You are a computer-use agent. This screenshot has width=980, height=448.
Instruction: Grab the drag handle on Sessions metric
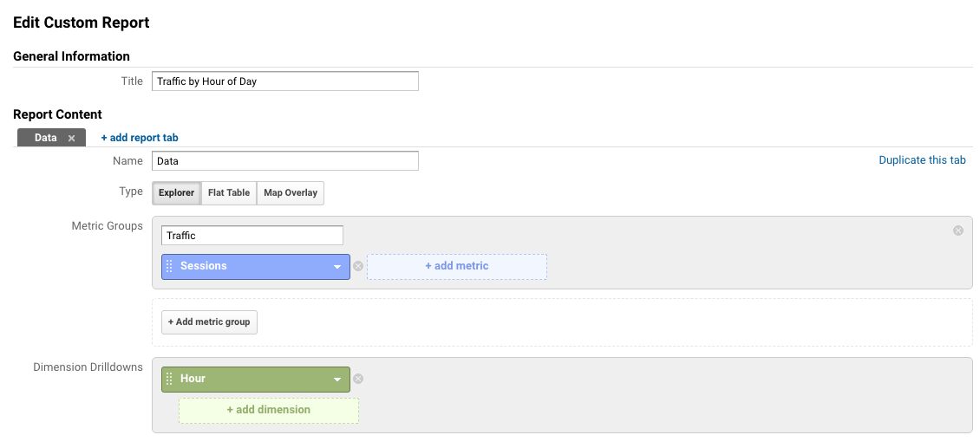coord(169,266)
